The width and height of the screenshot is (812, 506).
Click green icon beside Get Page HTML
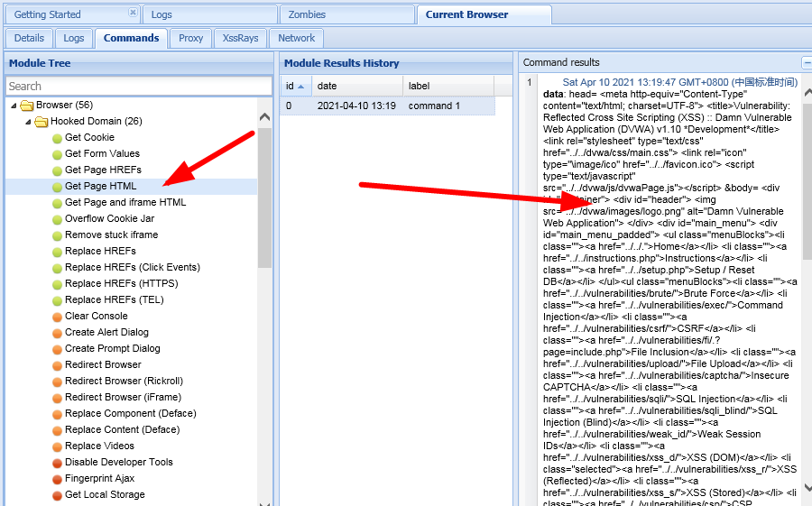(57, 187)
